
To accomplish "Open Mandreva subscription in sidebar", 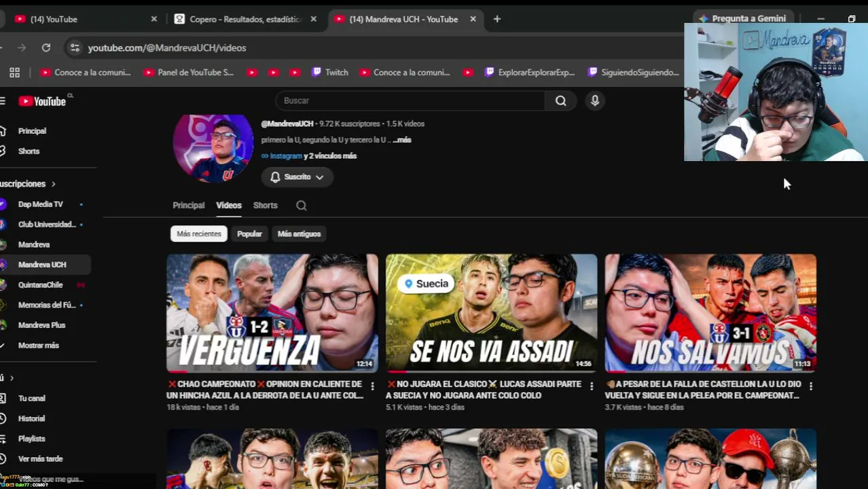I will tap(34, 244).
